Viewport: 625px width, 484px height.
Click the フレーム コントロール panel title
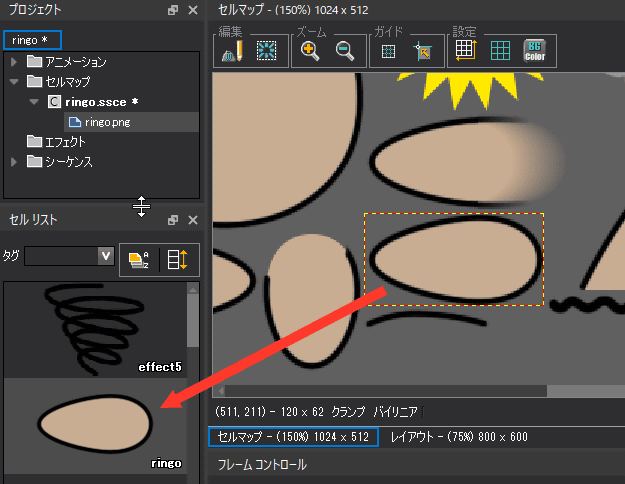click(262, 465)
